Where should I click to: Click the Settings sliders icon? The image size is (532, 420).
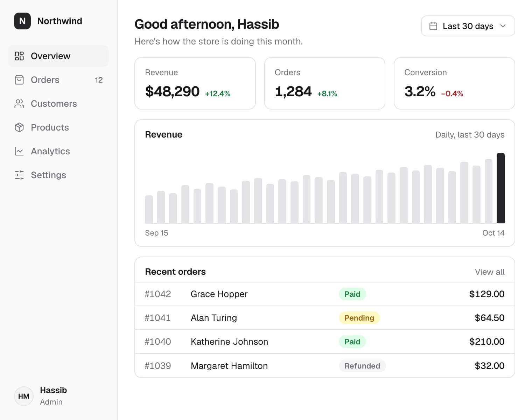(x=19, y=175)
